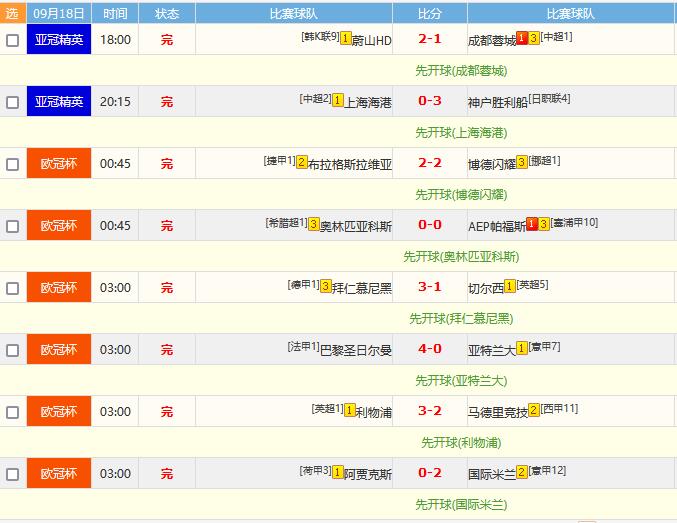Viewport: 677px width, 523px height.
Task: Click 欧冠杯 tag on 布拉格斯拉维亚 row
Action: 59,163
